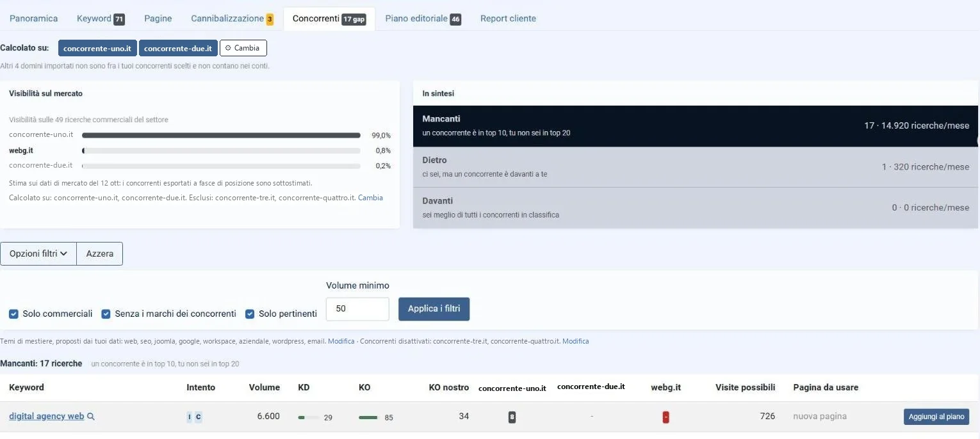Click the Visite possibili column header
980x439 pixels.
point(745,387)
